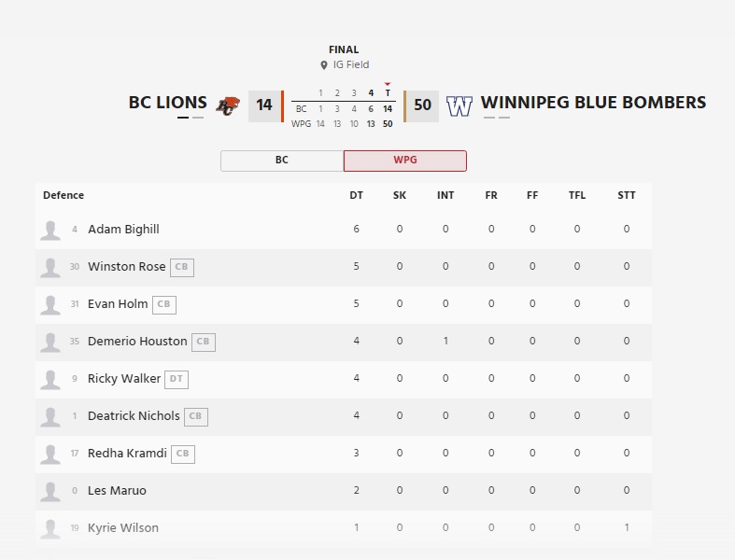The width and height of the screenshot is (735, 560).
Task: Select the WPG team tab
Action: [404, 161]
